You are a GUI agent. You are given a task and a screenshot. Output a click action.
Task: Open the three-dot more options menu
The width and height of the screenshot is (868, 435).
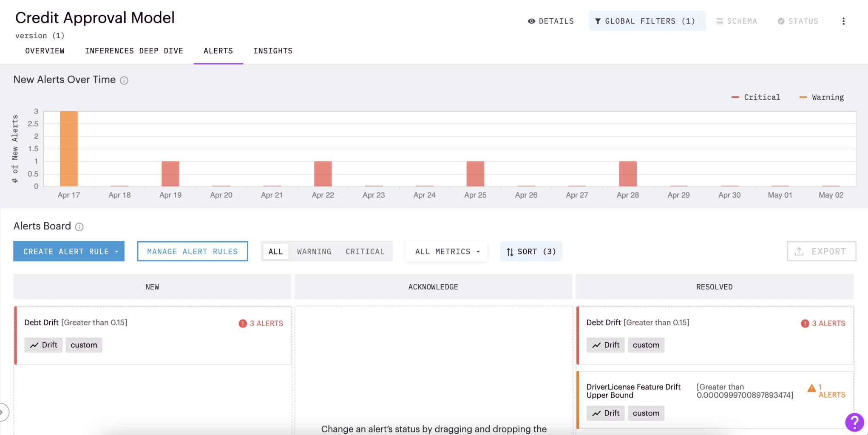(843, 21)
